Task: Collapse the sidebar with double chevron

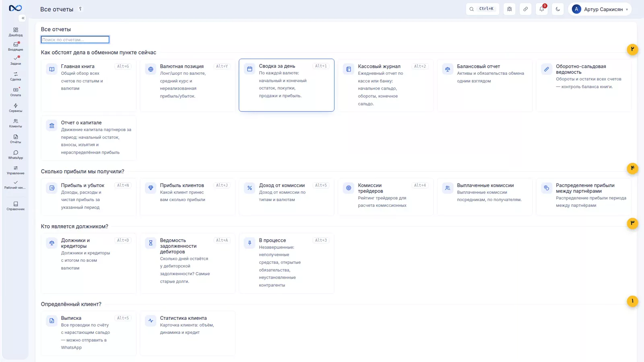Action: [23, 18]
